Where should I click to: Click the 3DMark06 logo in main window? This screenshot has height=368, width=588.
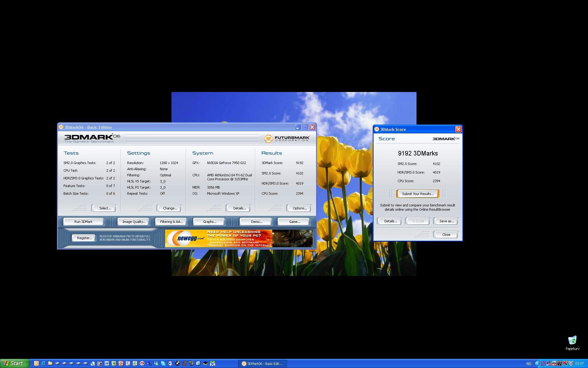92,138
